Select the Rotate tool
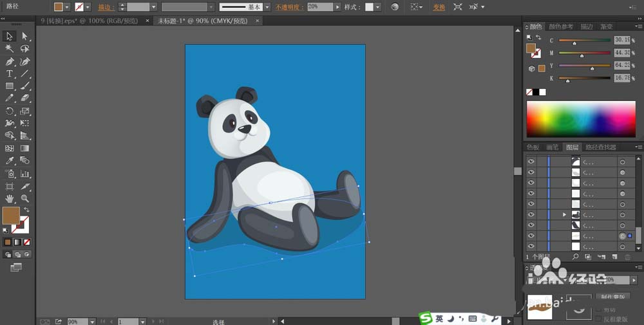 (x=10, y=111)
